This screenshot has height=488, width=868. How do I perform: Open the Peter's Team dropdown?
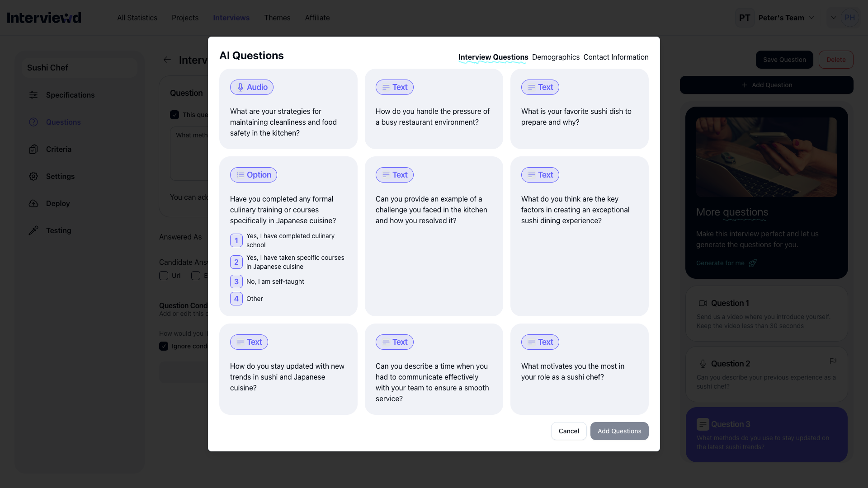(785, 18)
